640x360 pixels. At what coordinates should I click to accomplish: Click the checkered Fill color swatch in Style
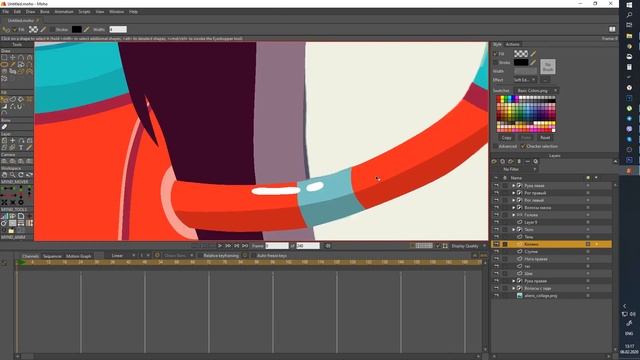pyautogui.click(x=521, y=53)
